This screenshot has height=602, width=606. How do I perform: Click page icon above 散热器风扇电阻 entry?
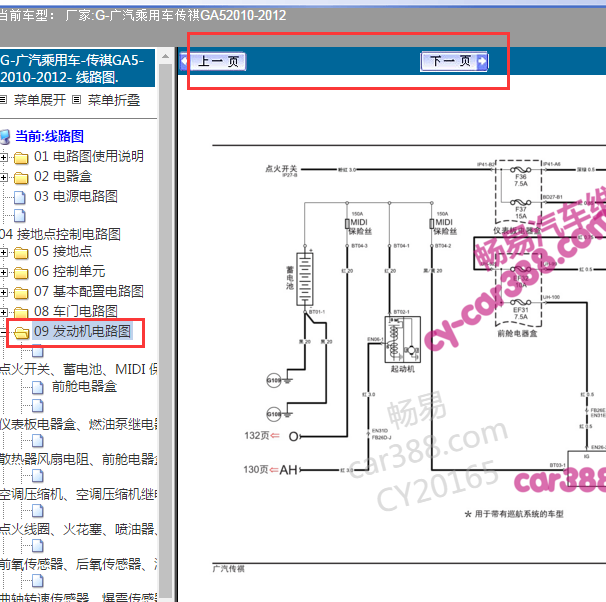[x=37, y=441]
